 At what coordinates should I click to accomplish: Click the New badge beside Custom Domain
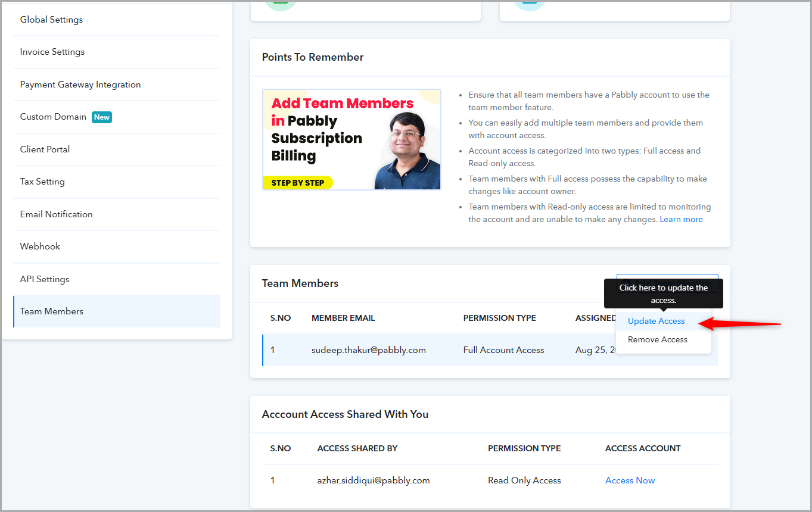coord(102,117)
